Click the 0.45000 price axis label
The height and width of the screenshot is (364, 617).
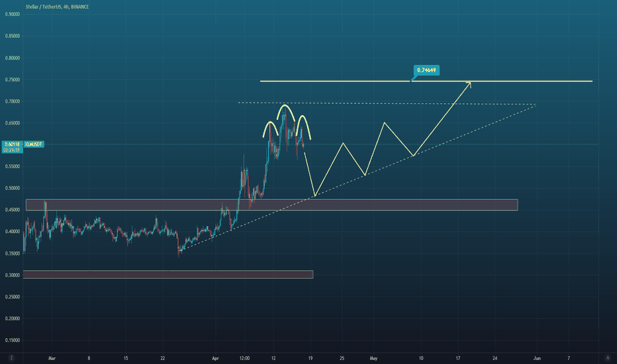pos(12,210)
